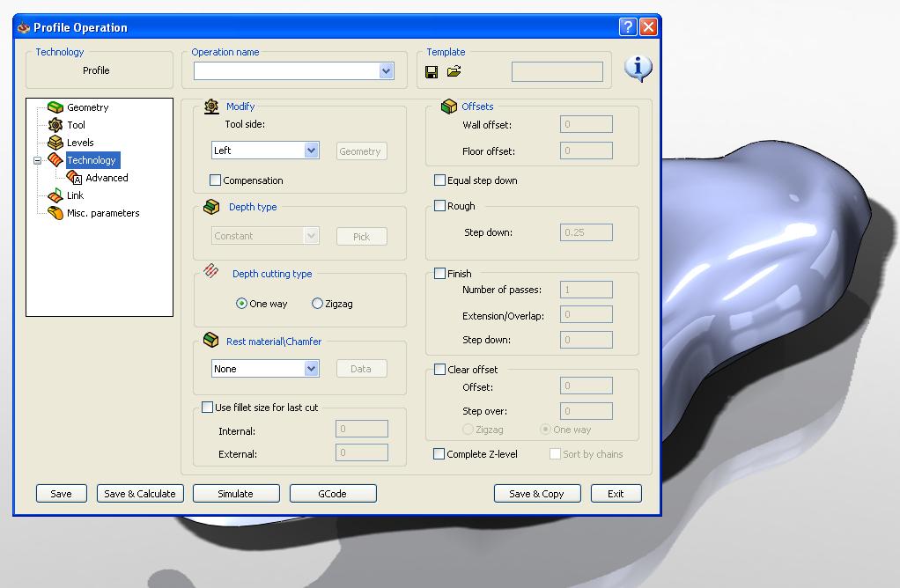The image size is (900, 588).
Task: Click the Template name field
Action: tap(557, 71)
